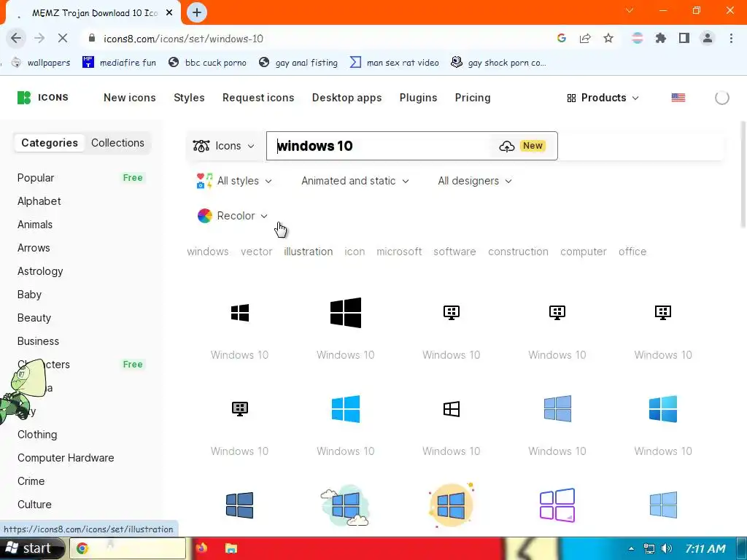Open the Alphabet category
This screenshot has width=747, height=560.
point(39,201)
